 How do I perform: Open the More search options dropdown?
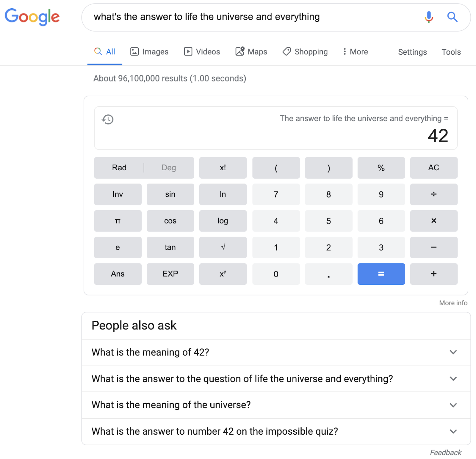pyautogui.click(x=355, y=52)
